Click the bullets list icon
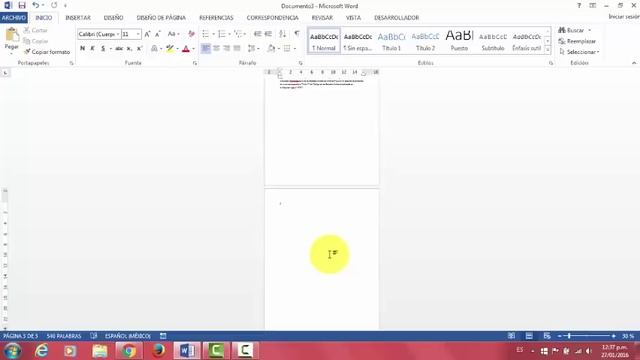The width and height of the screenshot is (640, 360). coord(206,34)
